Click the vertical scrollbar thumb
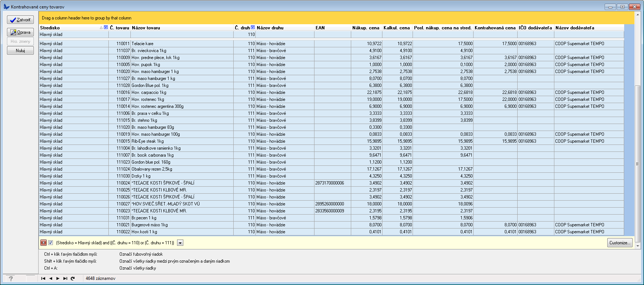The width and height of the screenshot is (644, 285). (637, 164)
